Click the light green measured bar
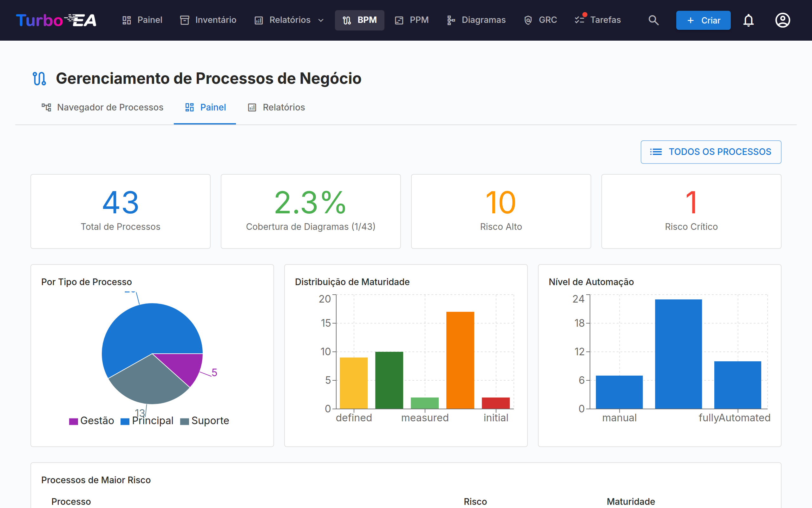Screen dimensions: 812x508 [x=425, y=403]
